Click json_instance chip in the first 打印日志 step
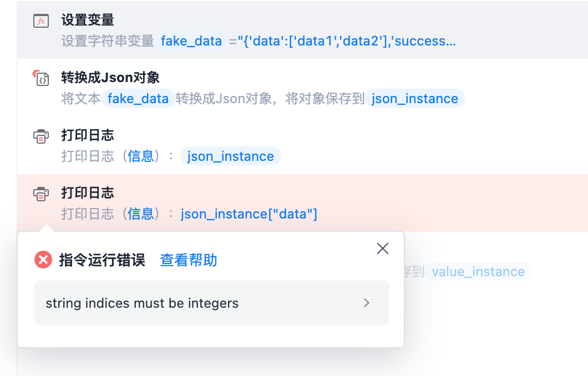 [231, 156]
